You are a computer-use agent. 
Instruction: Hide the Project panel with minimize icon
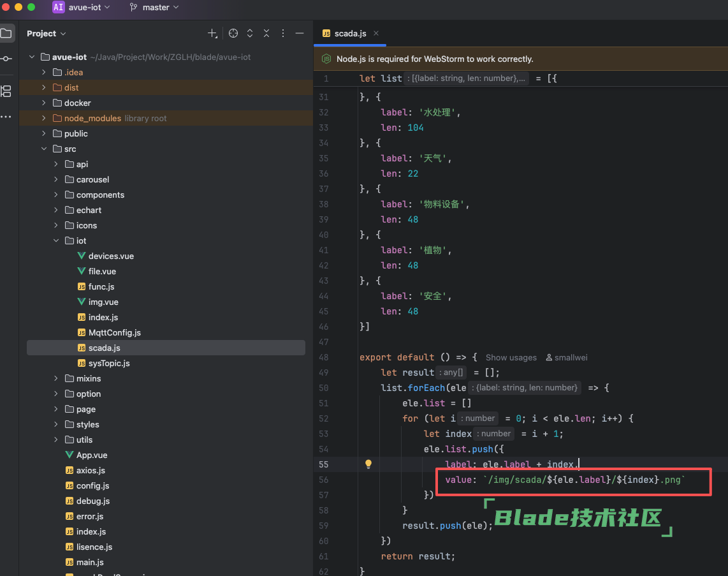point(300,33)
